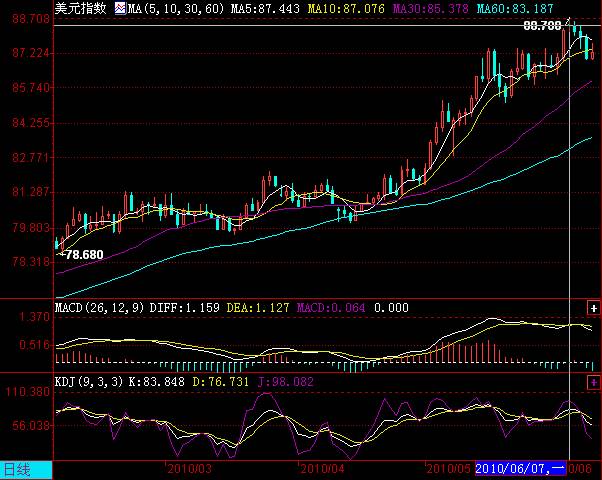
Task: Click the MA(5,10,30,60) parameter label
Action: coord(176,8)
